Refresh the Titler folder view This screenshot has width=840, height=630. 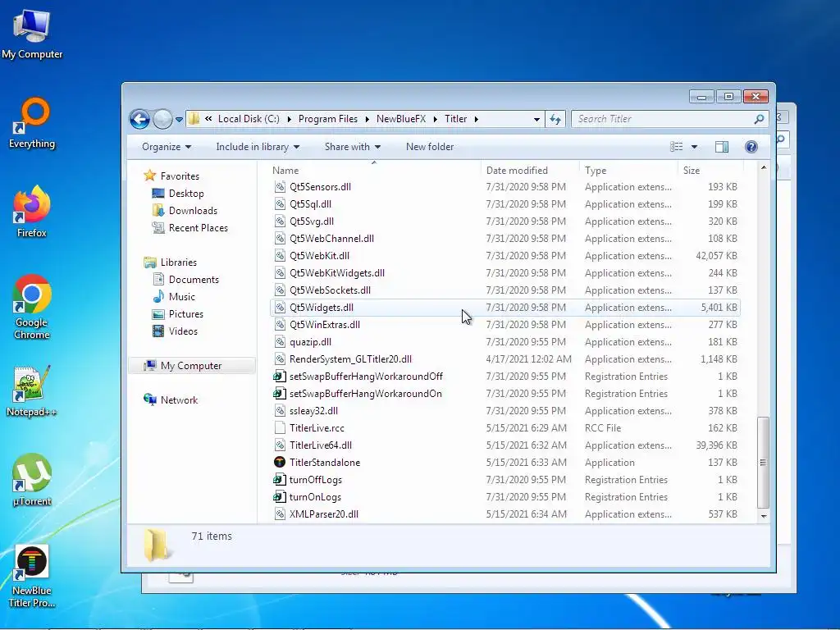click(555, 119)
